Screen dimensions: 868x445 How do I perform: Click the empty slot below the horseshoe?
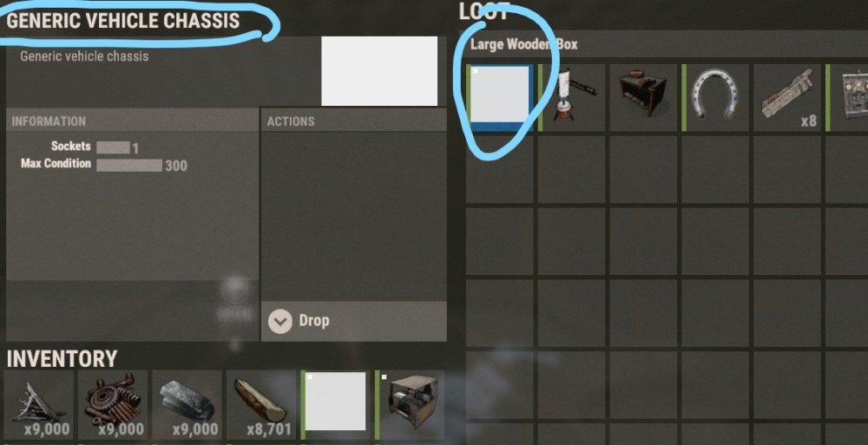[715, 169]
